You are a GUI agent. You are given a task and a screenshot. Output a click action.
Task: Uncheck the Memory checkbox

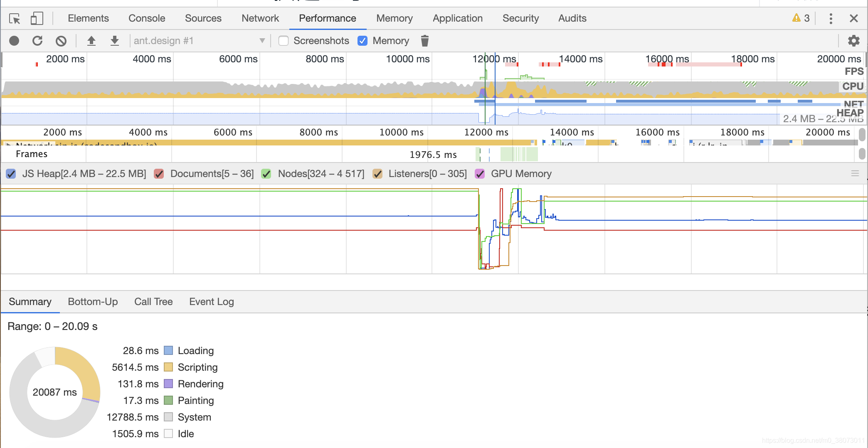coord(362,41)
